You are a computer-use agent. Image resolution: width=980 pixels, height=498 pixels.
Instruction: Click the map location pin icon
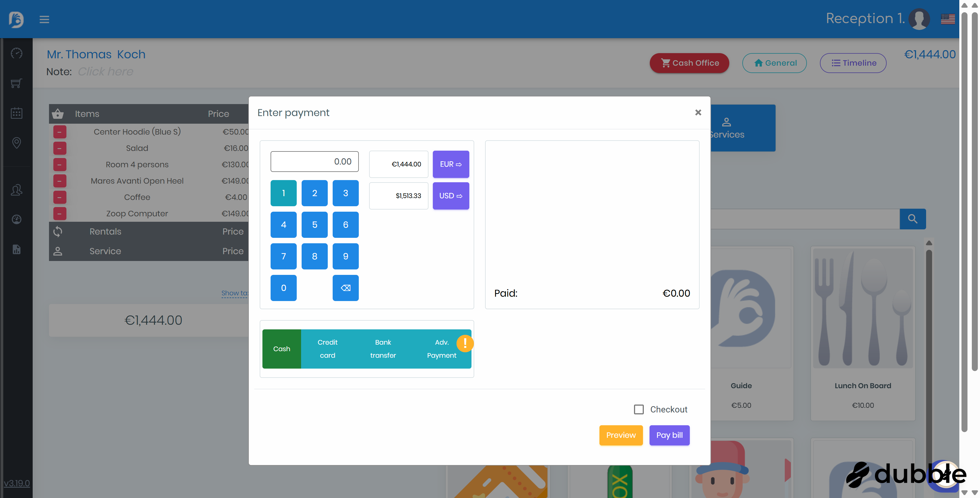point(16,143)
